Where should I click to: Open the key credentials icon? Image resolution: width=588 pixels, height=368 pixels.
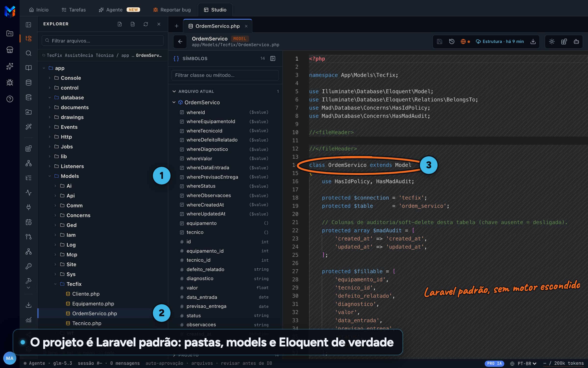pyautogui.click(x=28, y=266)
